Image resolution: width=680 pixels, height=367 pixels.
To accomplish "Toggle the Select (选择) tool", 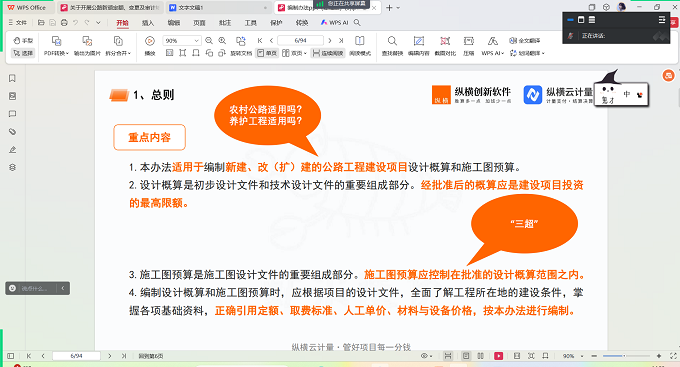I will click(x=23, y=53).
